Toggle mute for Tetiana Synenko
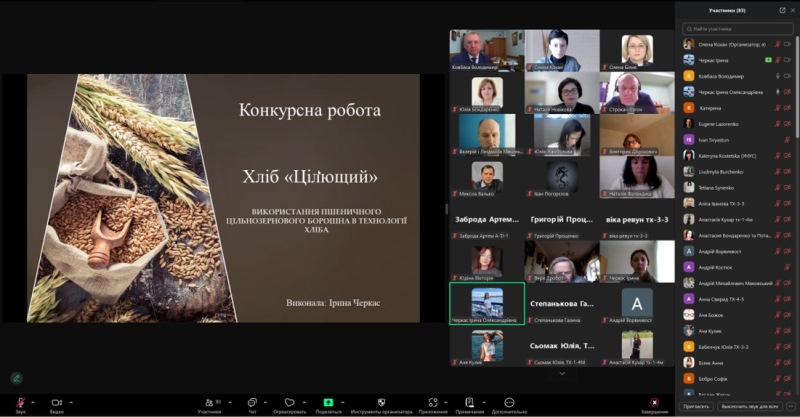This screenshot has width=800, height=417. 778,187
